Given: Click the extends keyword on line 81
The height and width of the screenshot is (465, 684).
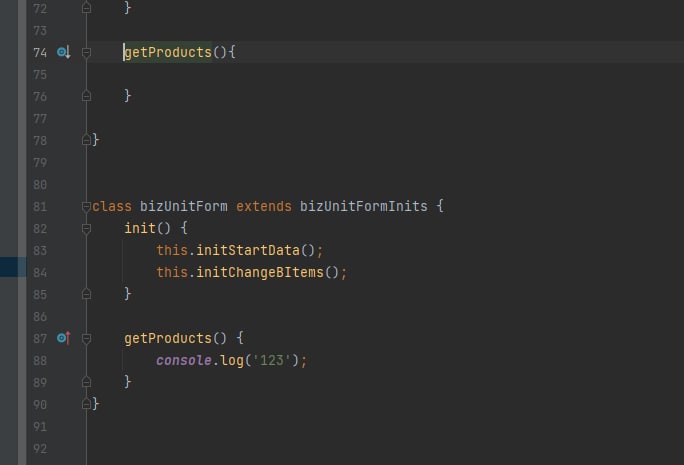Looking at the screenshot, I should tap(263, 206).
